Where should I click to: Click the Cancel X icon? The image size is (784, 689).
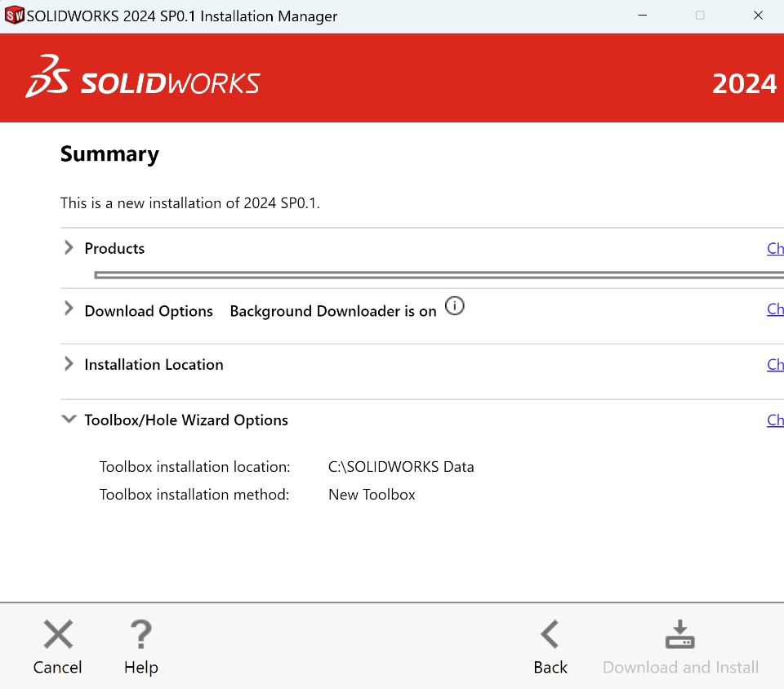point(58,634)
